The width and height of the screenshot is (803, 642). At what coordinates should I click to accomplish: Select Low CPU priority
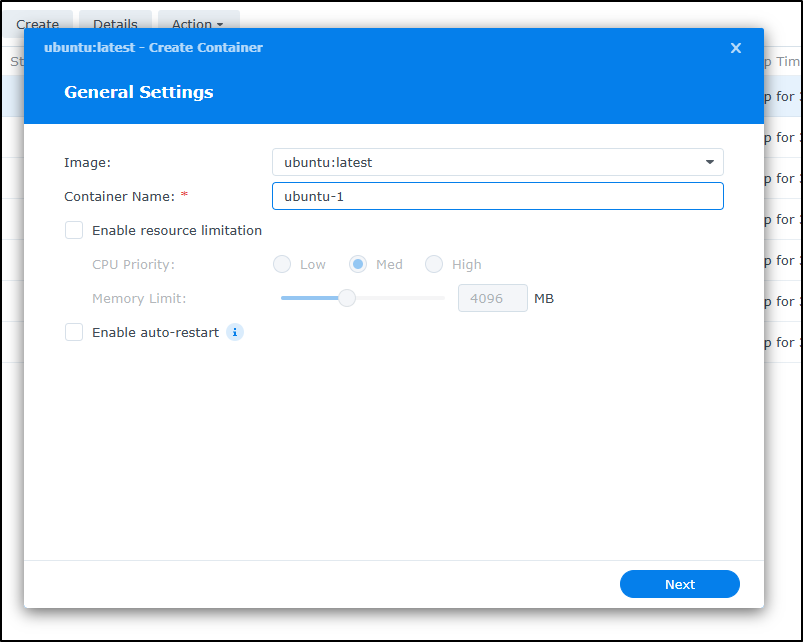(x=282, y=264)
